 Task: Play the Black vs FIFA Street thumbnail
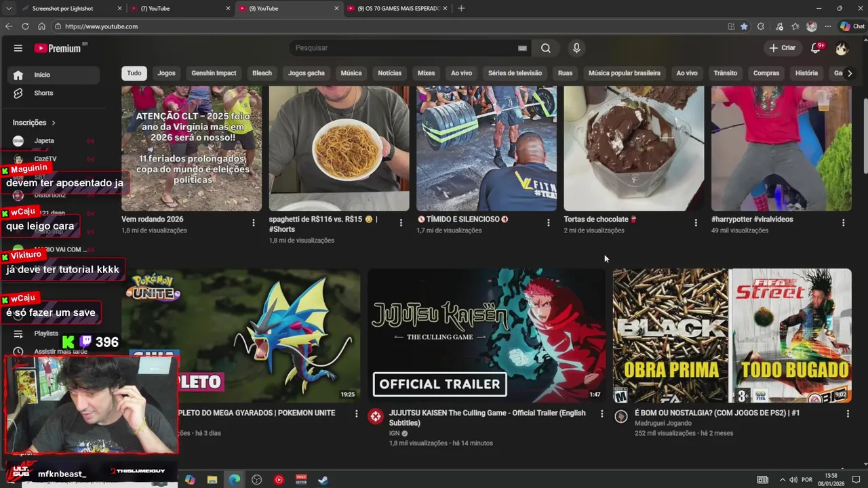(x=732, y=335)
